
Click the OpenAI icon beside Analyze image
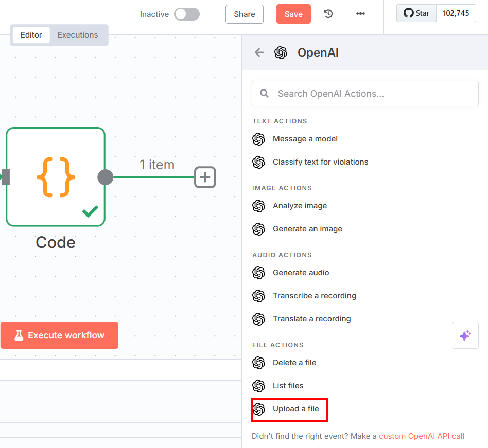click(x=258, y=206)
